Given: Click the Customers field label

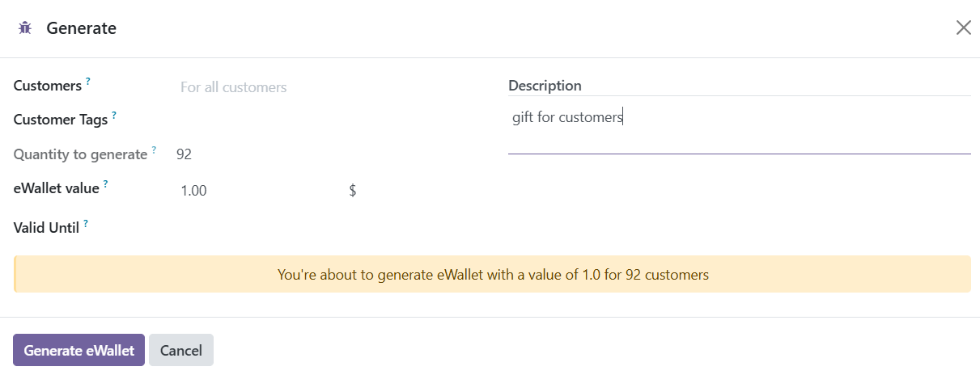Looking at the screenshot, I should 48,86.
